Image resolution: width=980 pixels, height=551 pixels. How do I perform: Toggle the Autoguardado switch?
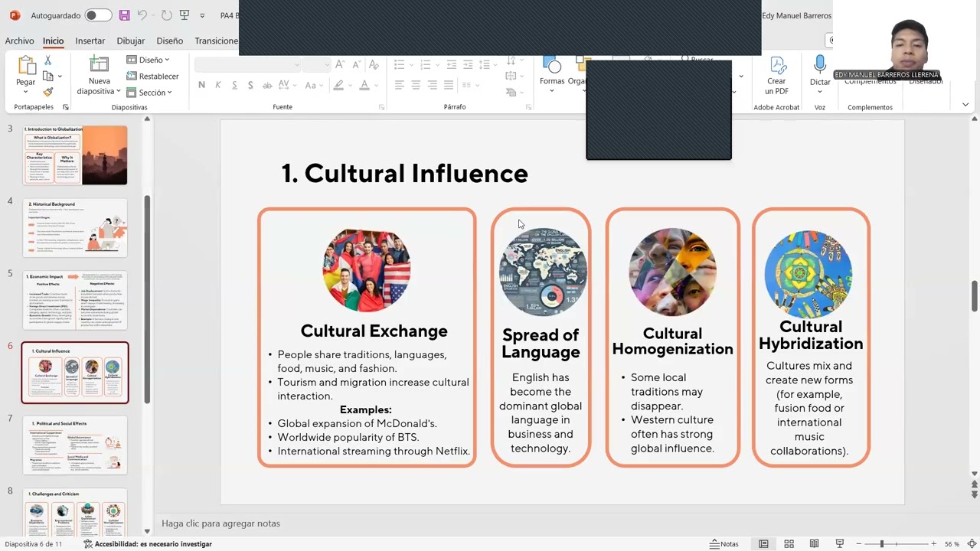(98, 15)
